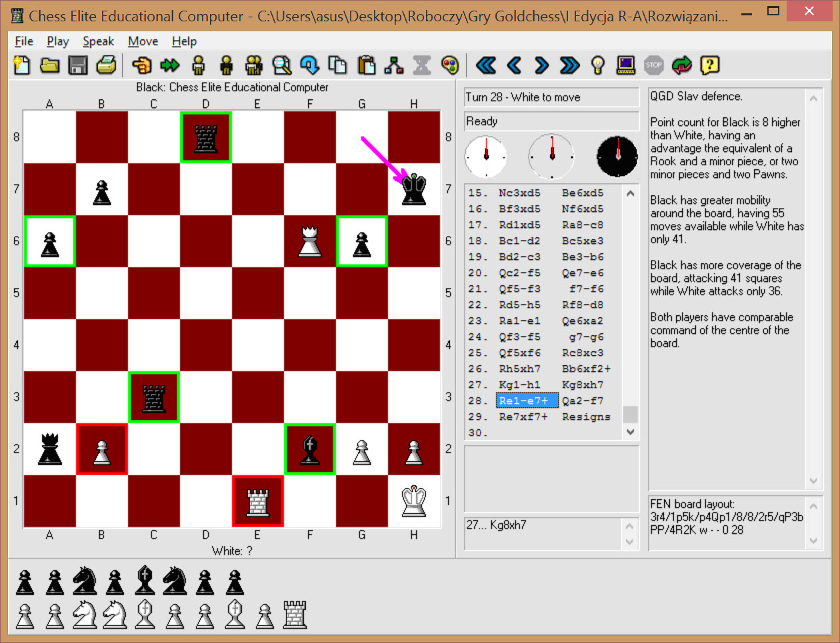Click the blue curved arrow icon
Screen dimensions: 840x643
tap(310, 65)
